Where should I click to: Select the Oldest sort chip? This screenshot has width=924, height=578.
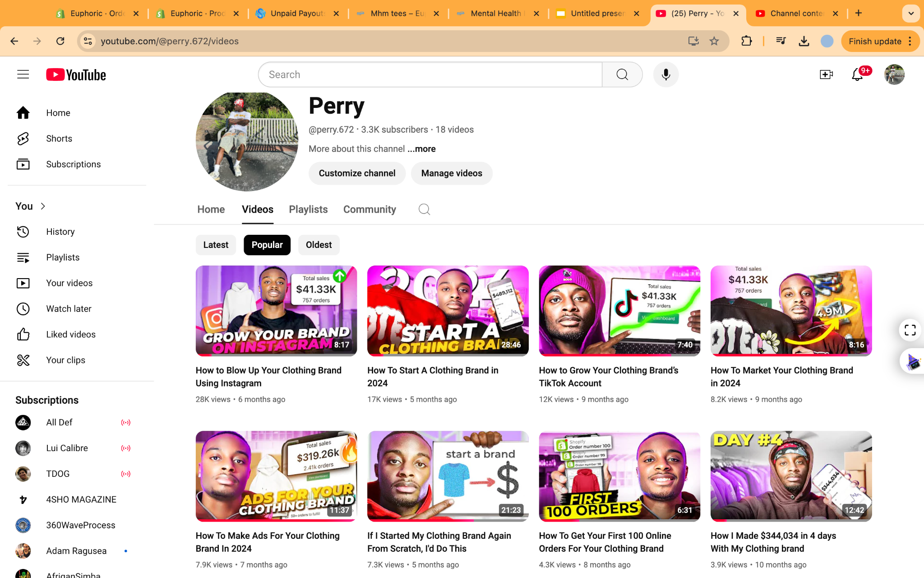(319, 245)
